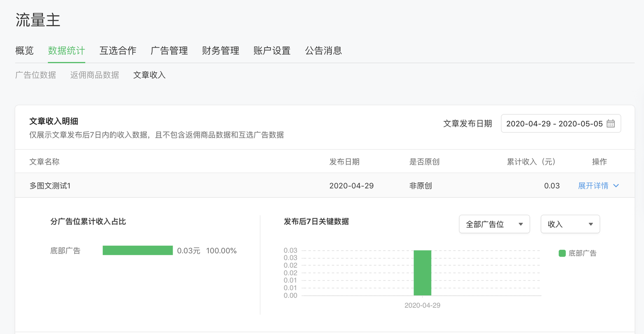The image size is (644, 334).
Task: Select the 数据统计 tab
Action: click(x=67, y=51)
